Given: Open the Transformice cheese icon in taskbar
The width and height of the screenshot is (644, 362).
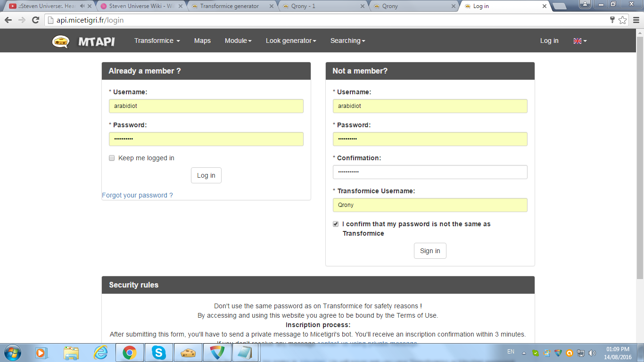Looking at the screenshot, I should point(188,353).
